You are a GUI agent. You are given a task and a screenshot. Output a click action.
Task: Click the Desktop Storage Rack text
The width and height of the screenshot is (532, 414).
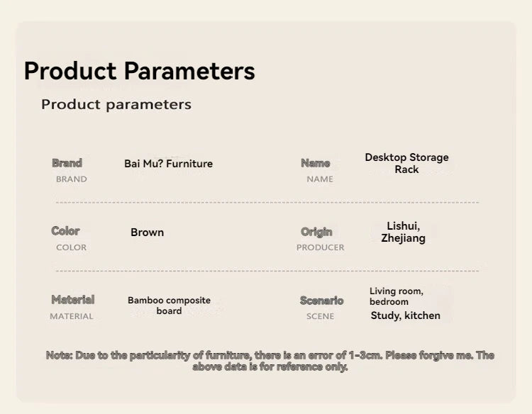tap(407, 163)
